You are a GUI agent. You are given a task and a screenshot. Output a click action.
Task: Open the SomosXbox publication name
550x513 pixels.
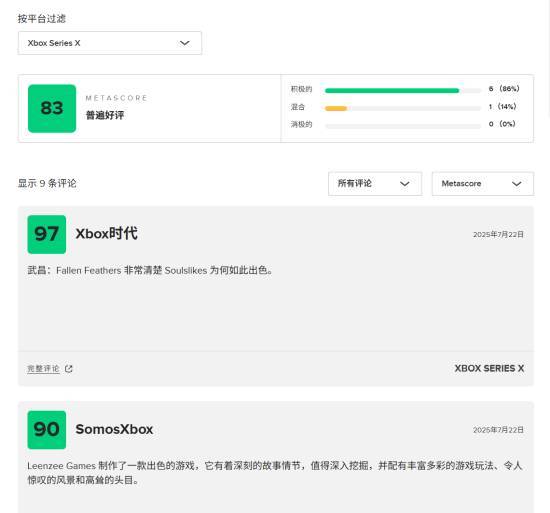114,429
